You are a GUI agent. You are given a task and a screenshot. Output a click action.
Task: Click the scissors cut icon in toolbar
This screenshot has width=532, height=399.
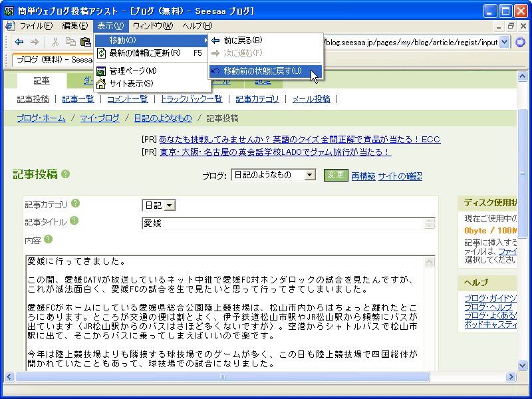tap(55, 42)
